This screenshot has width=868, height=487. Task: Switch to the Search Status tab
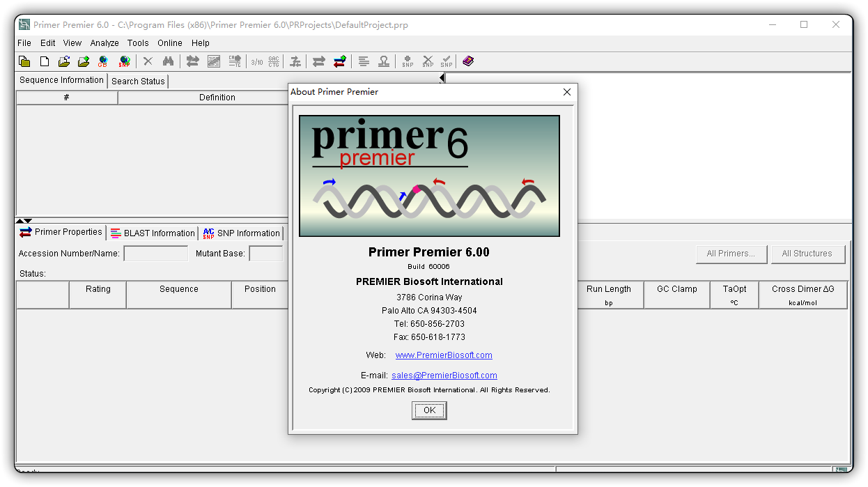(138, 81)
